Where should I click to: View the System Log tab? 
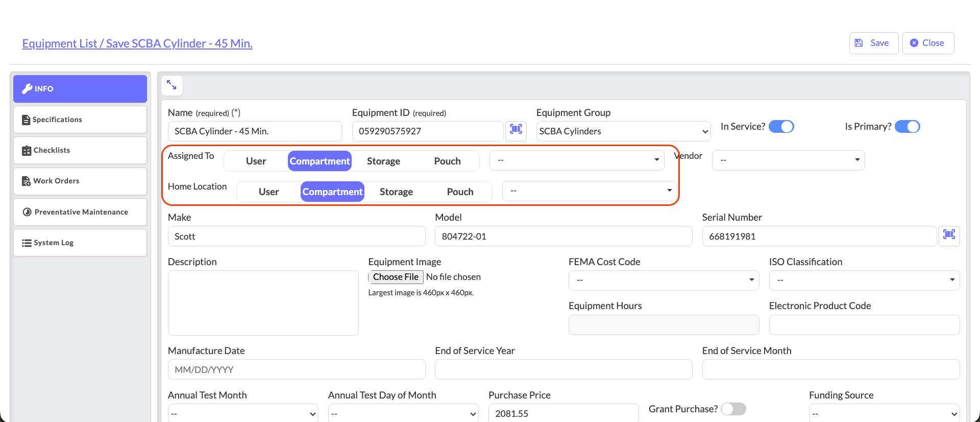(80, 243)
